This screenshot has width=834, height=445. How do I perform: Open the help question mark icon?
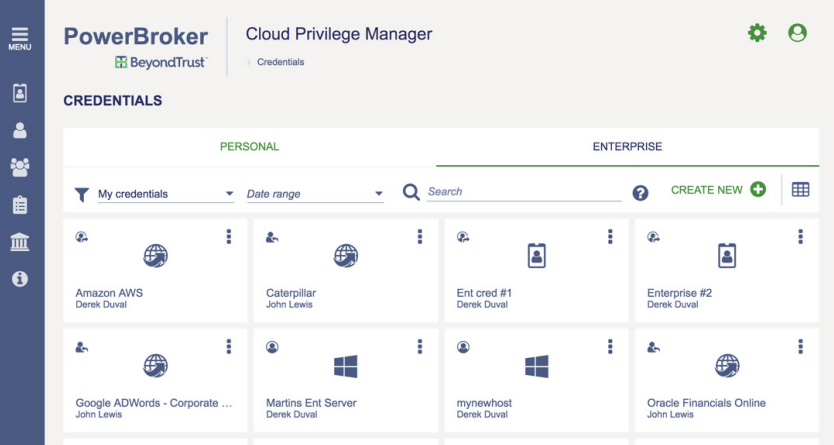pos(640,192)
